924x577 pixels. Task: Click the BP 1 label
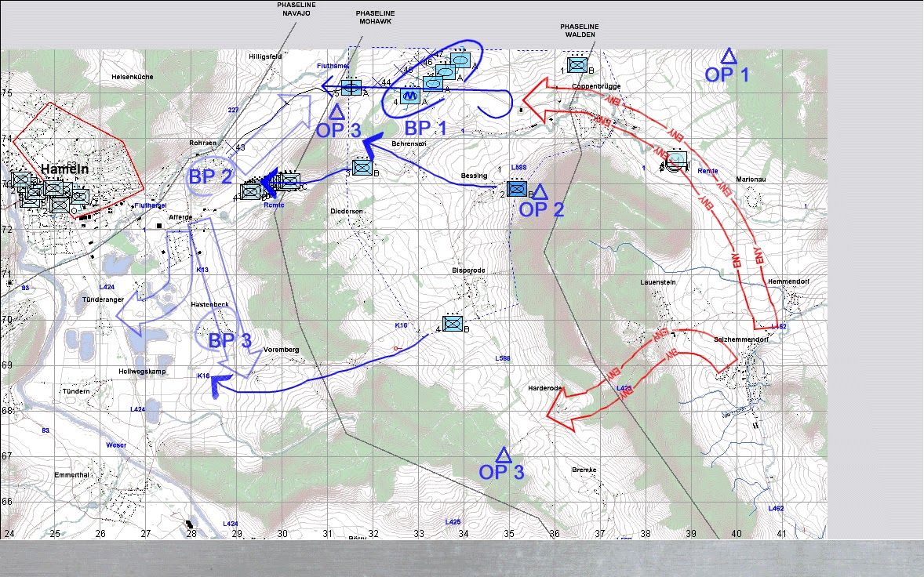[425, 128]
